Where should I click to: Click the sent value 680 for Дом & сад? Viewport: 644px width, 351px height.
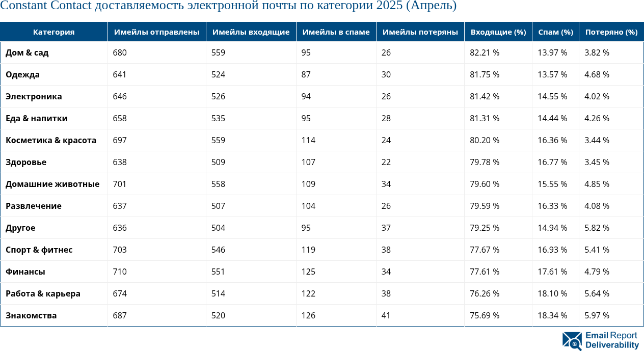(x=120, y=52)
